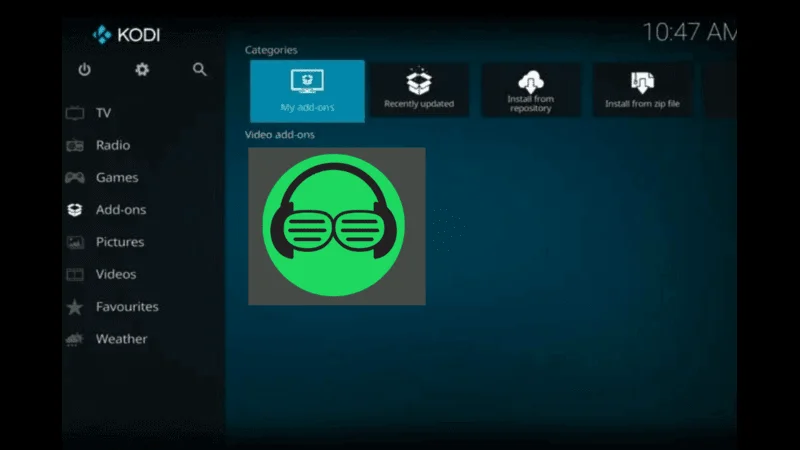Click the Add-ons box icon in sidebar
800x450 pixels.
point(75,210)
